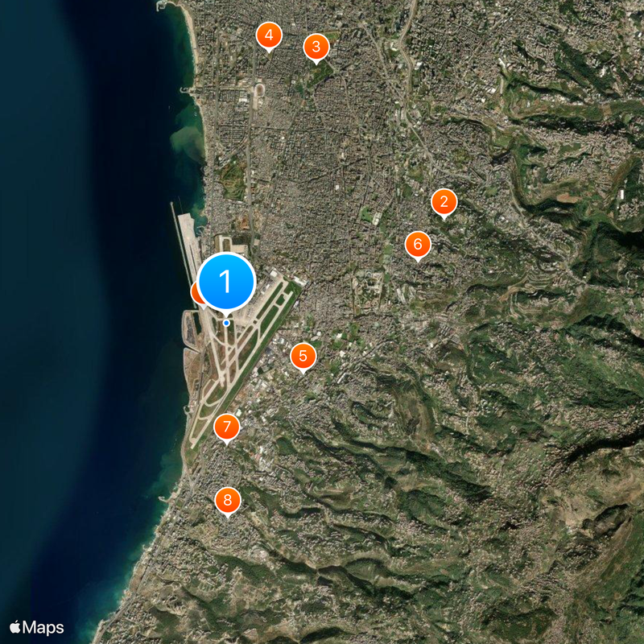Click the oval stadium below pin 4
Viewport: 644px width, 644px height.
click(x=259, y=90)
